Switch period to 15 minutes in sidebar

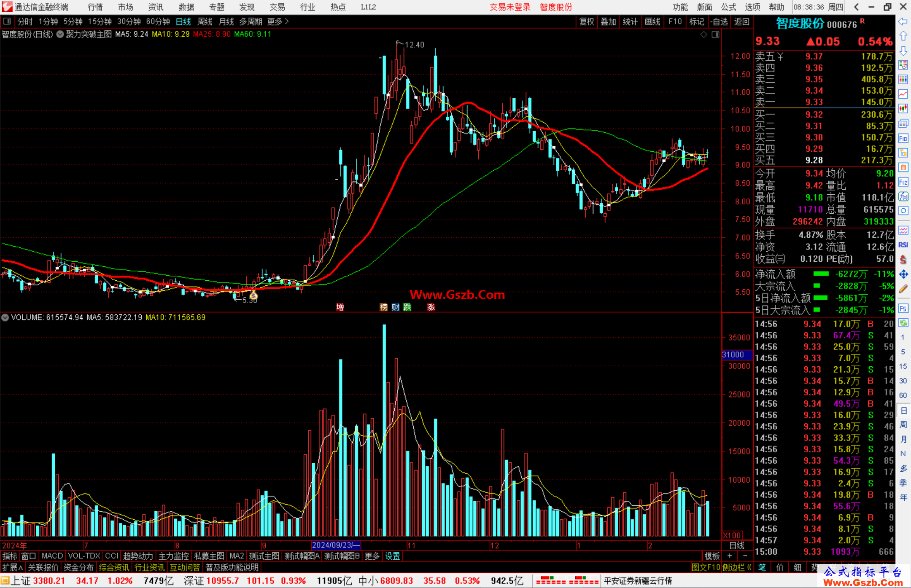903,366
